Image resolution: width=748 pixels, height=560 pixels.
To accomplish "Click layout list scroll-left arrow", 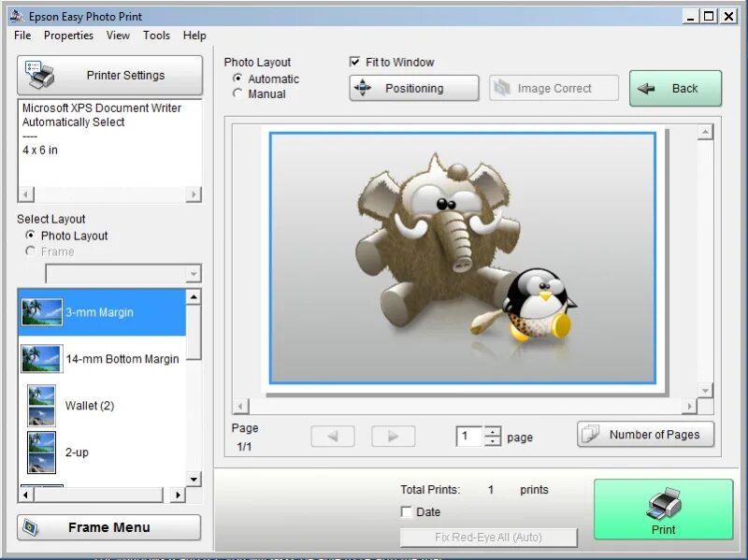I will 26,495.
